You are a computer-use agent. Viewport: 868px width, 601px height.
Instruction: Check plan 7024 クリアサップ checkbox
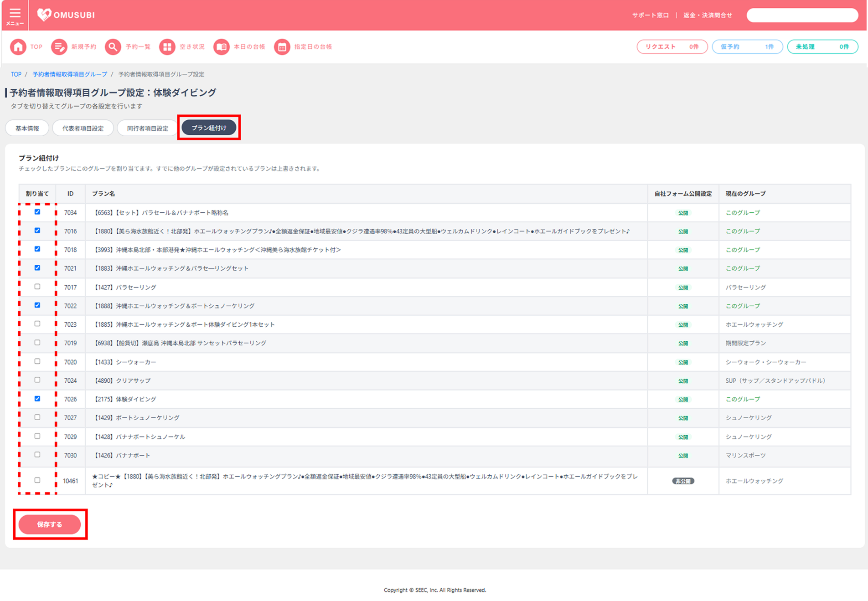(x=37, y=380)
